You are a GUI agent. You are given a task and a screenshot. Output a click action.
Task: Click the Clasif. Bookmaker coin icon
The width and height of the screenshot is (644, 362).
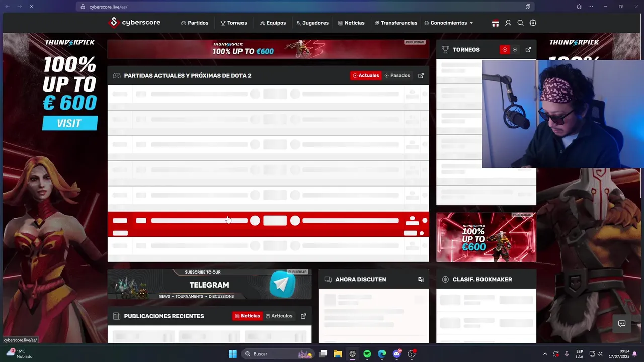(x=445, y=279)
